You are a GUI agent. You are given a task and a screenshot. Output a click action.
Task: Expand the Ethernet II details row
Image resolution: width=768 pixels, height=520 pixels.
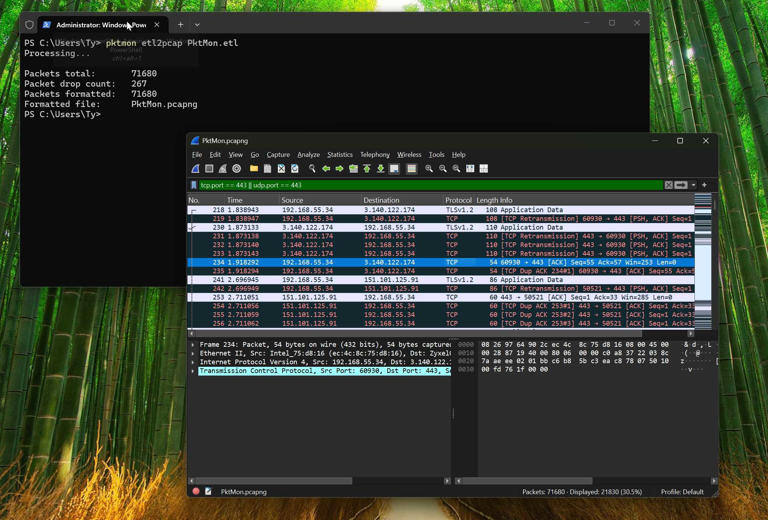193,354
